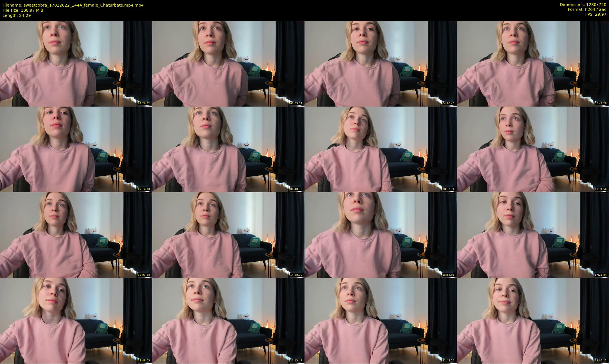Viewport: 609px width, 364px height.
Task: Click the File size 108.97 MiB label
Action: tap(23, 10)
